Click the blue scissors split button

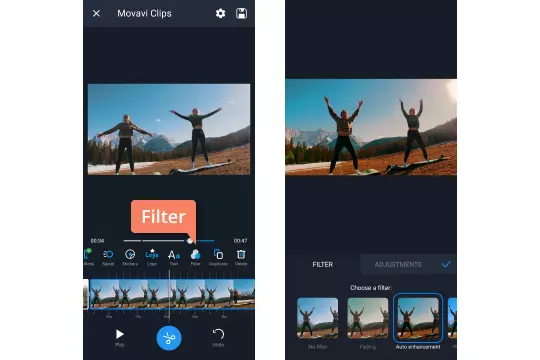coord(169,338)
